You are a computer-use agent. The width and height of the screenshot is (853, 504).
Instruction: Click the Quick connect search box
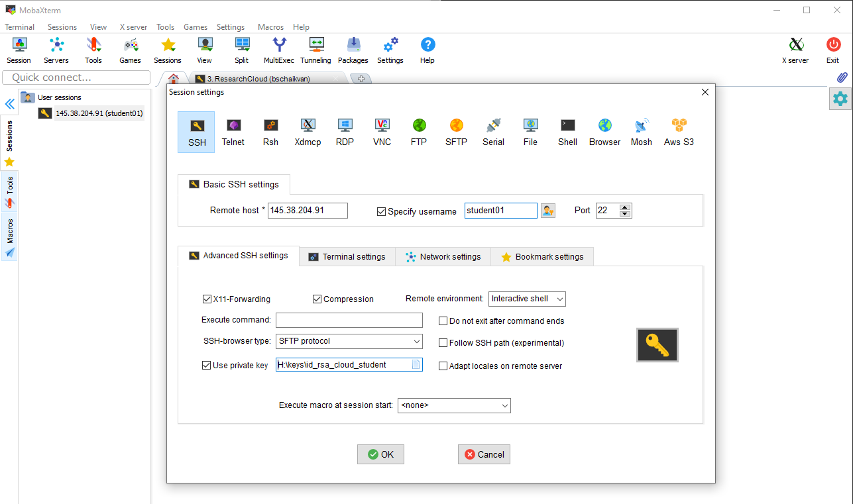point(76,77)
